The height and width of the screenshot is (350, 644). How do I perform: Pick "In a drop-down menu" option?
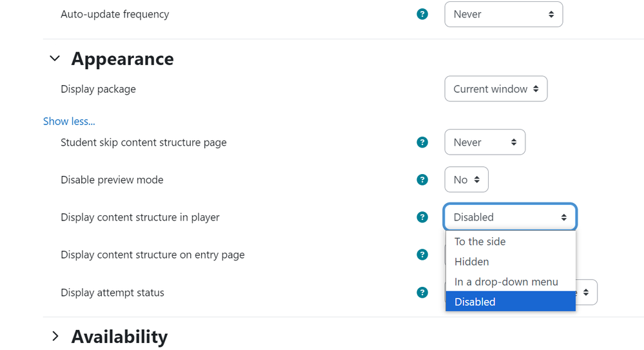pos(506,282)
